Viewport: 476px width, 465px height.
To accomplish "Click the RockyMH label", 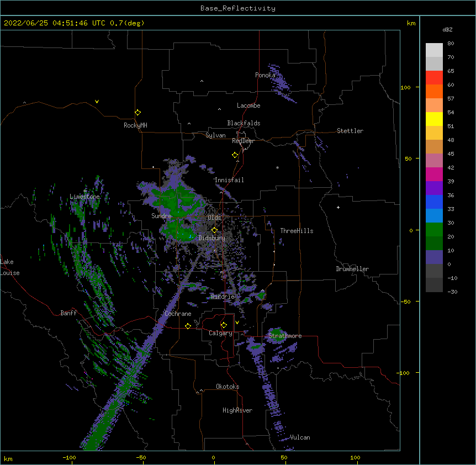I will click(x=135, y=125).
